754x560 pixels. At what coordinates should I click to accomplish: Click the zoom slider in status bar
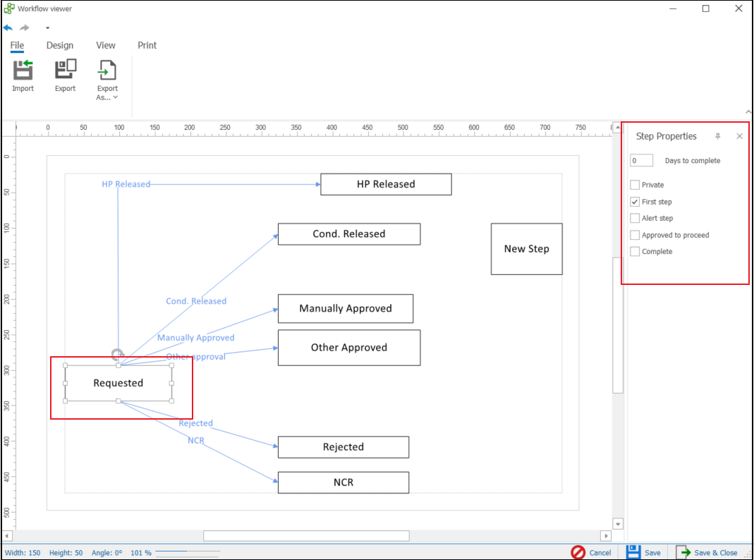(188, 552)
